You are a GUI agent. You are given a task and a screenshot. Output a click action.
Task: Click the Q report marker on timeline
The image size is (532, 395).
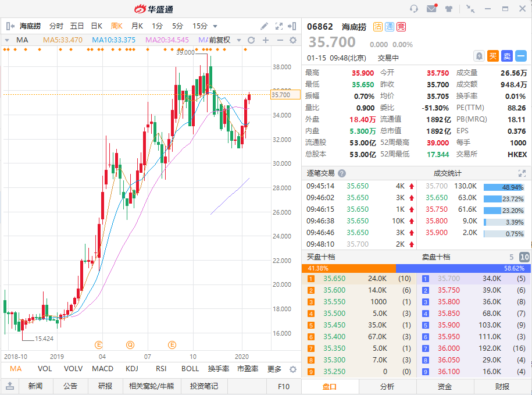(x=130, y=345)
